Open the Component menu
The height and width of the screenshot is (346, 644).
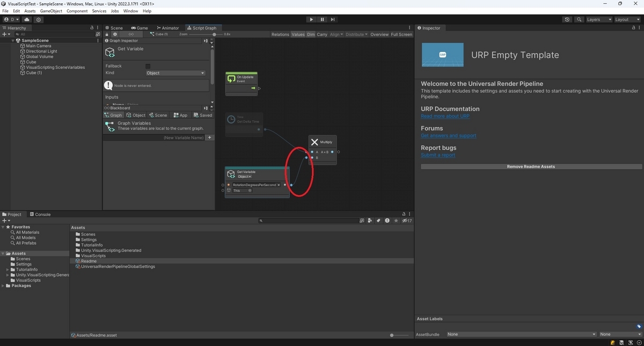pyautogui.click(x=77, y=11)
